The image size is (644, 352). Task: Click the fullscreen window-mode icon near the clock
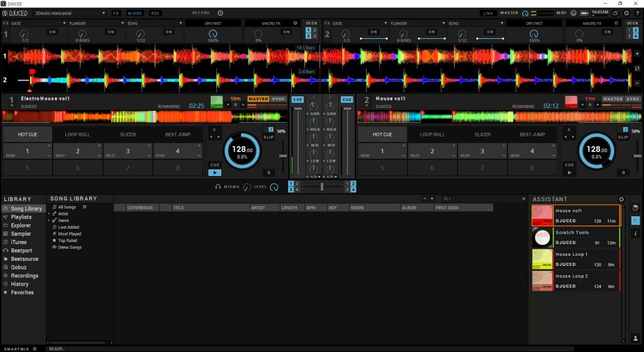[615, 13]
